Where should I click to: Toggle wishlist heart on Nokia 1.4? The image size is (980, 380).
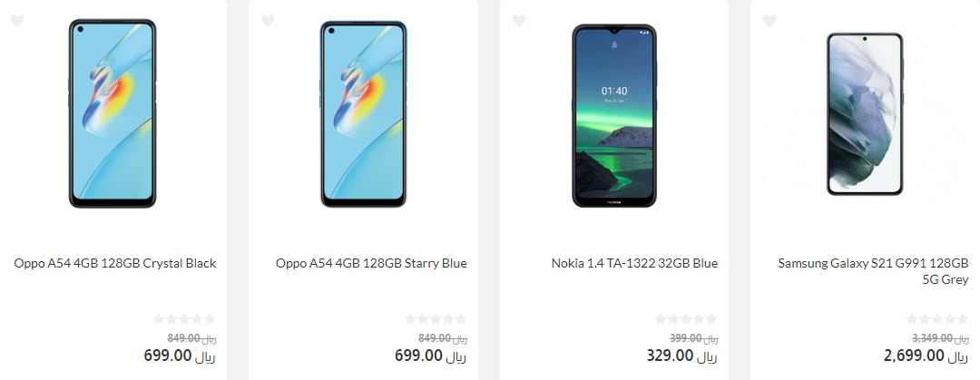(519, 21)
